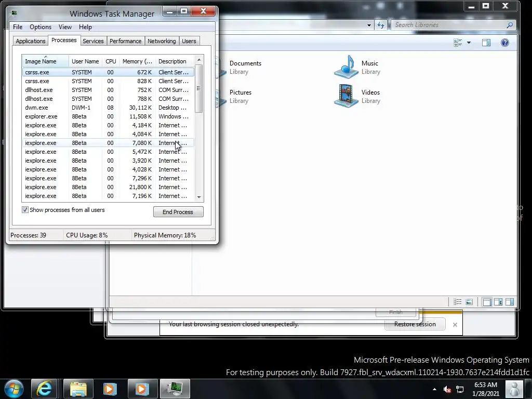Click the last pane layout icon at bottom right
This screenshot has width=532, height=399.
click(510, 302)
